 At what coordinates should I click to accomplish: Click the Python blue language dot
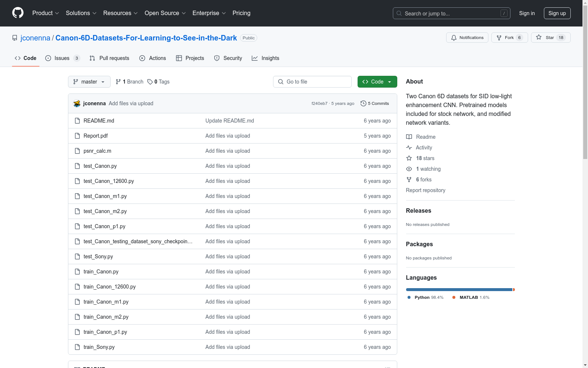point(409,297)
